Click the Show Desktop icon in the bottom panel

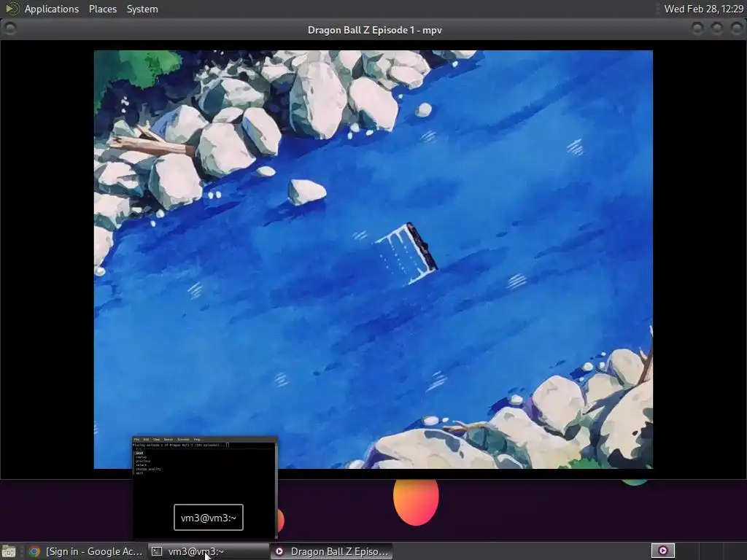9,551
